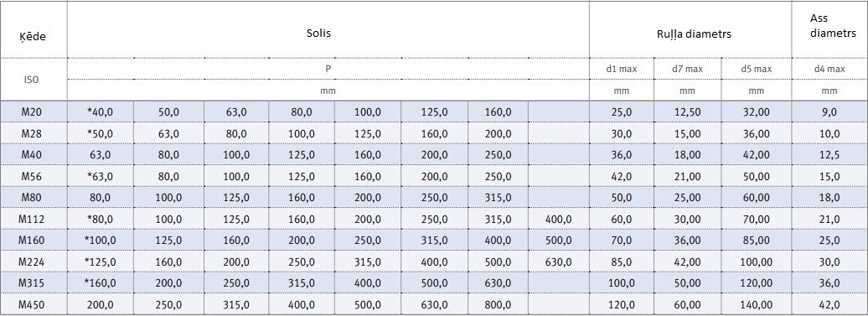This screenshot has height=316, width=868.
Task: Click the 630,0 cell in M224 row
Action: 559,262
